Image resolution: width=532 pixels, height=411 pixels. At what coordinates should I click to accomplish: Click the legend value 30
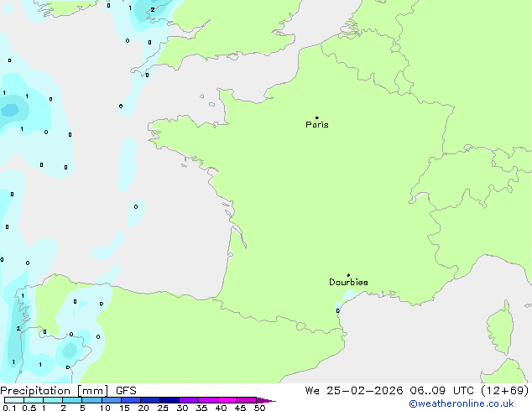point(182,408)
